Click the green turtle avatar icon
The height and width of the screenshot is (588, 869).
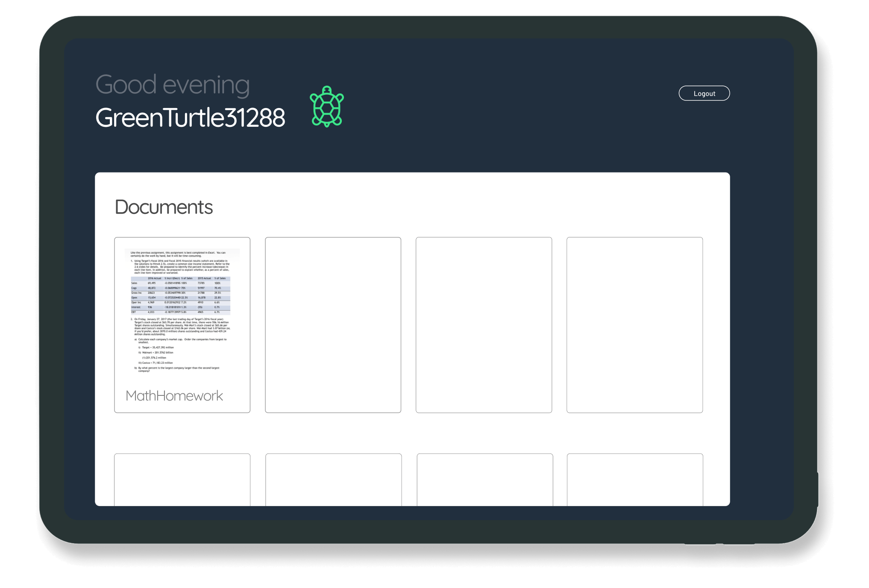click(x=327, y=107)
